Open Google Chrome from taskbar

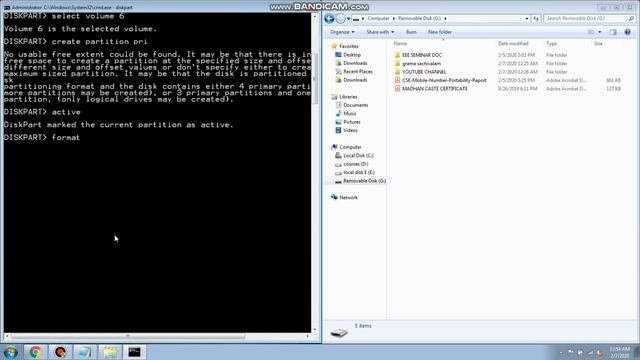36,352
